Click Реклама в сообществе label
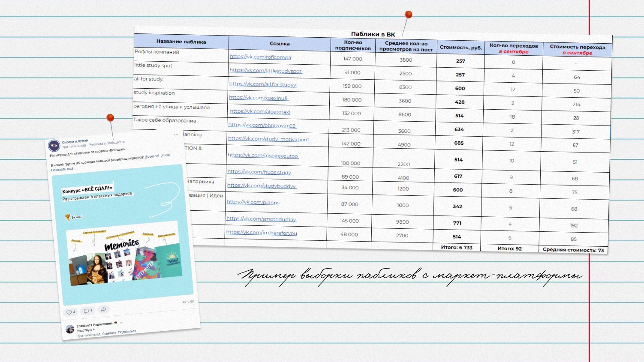The width and height of the screenshot is (644, 362). [x=107, y=143]
